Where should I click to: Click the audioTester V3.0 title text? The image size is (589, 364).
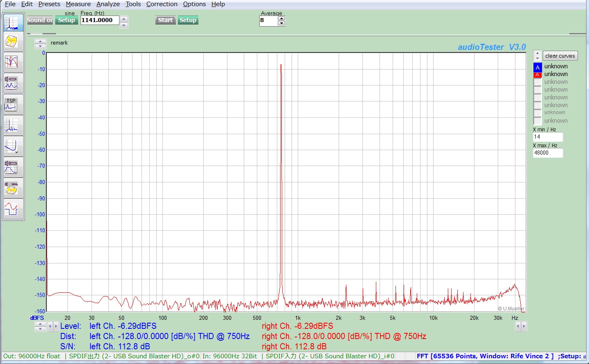[492, 47]
